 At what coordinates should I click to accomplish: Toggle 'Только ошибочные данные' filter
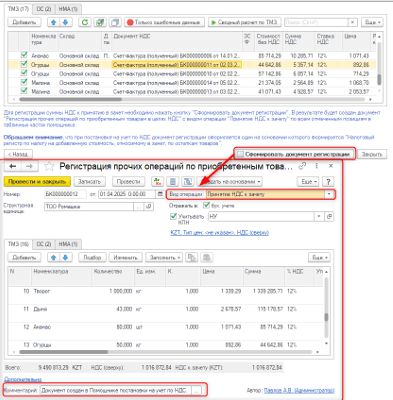click(164, 22)
